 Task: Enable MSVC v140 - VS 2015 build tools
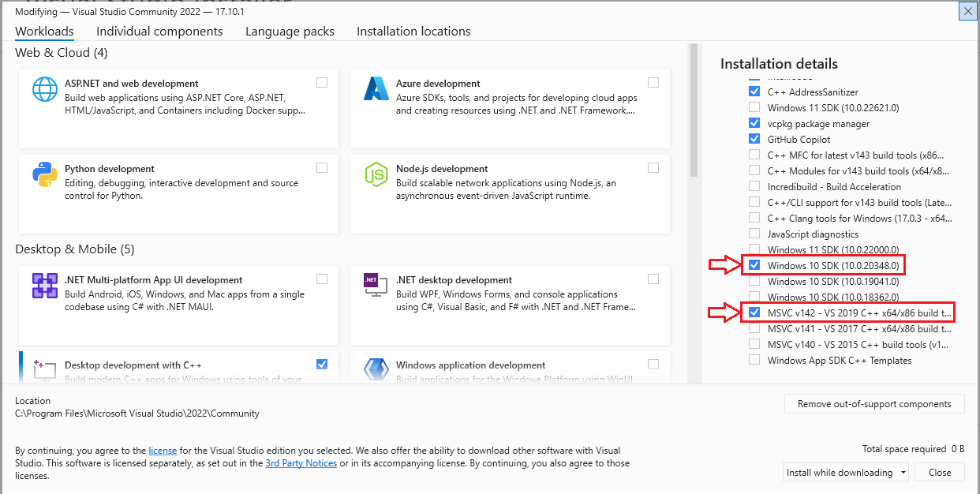754,344
